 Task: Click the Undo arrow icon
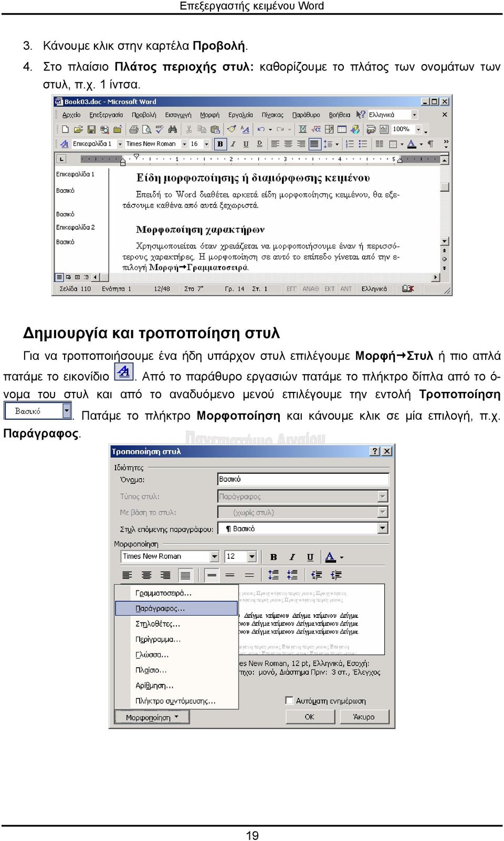pyautogui.click(x=261, y=129)
